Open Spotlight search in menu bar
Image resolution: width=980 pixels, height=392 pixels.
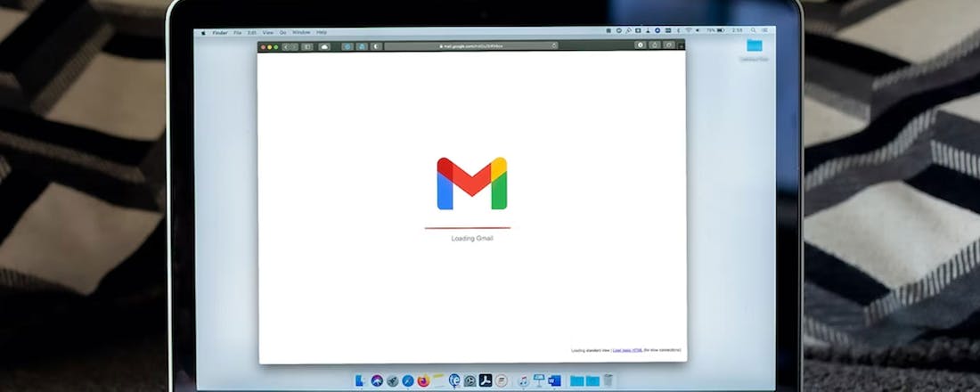point(753,30)
